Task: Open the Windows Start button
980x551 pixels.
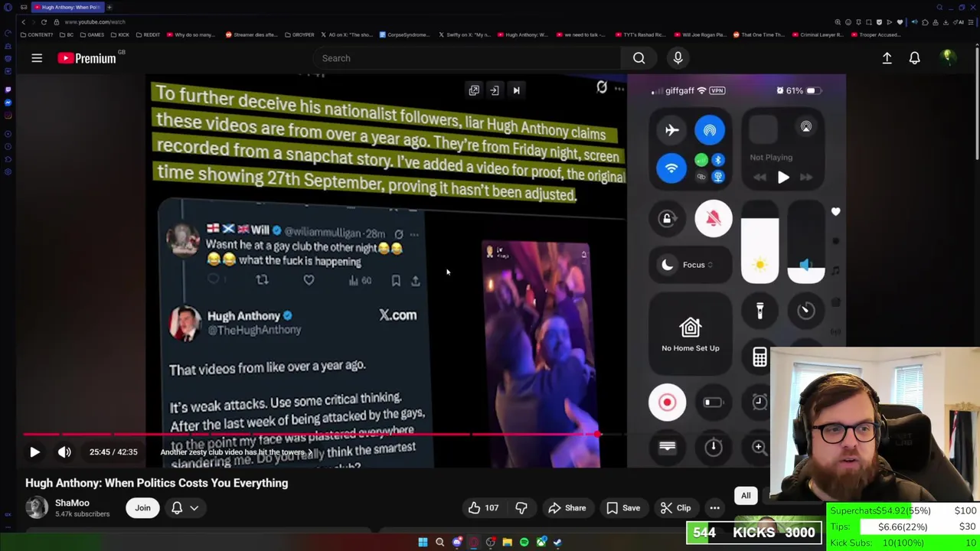Action: pos(423,542)
